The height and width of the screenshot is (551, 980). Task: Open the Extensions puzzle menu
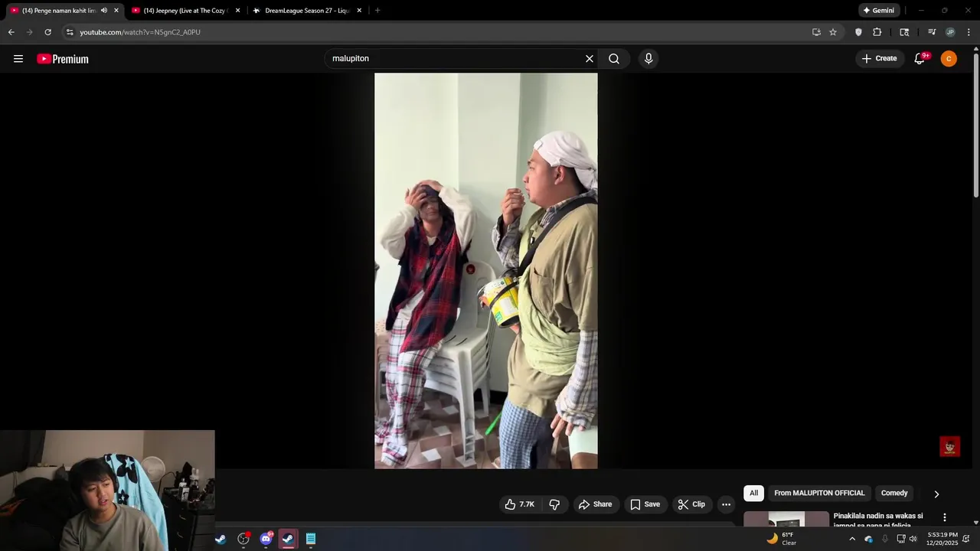pos(877,32)
